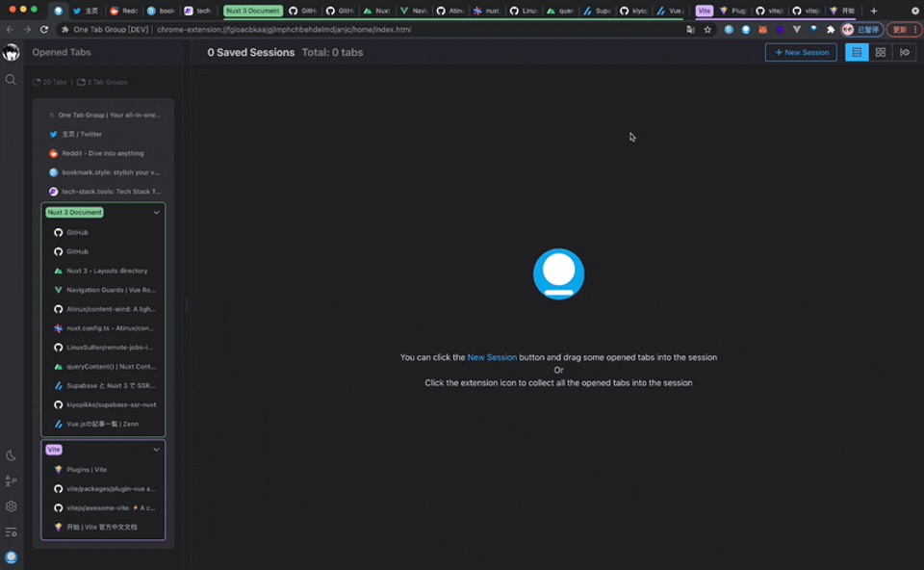
Task: Open the purple hexagon extension icon
Action: (780, 30)
